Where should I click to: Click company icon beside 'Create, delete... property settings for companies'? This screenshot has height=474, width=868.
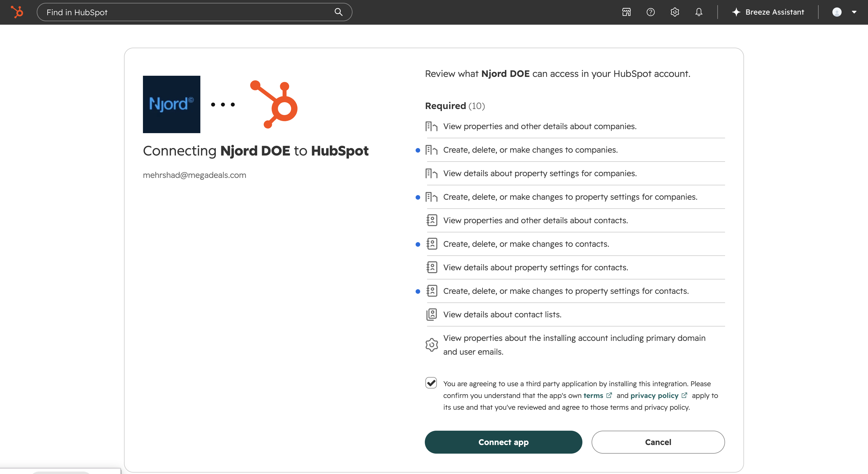431,197
